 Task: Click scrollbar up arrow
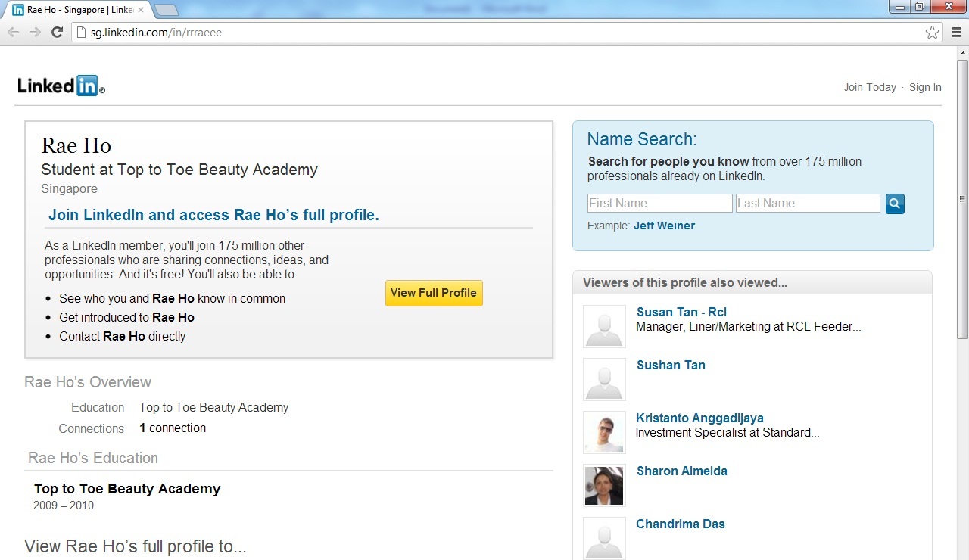tap(962, 53)
